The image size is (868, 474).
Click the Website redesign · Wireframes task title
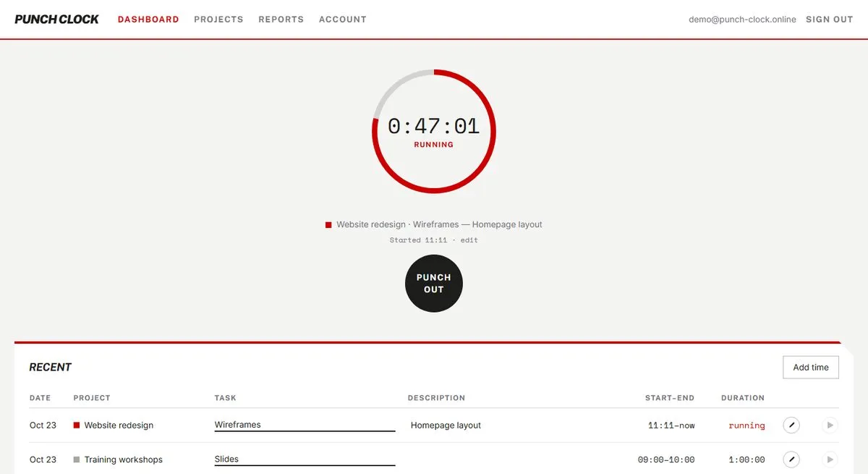439,224
